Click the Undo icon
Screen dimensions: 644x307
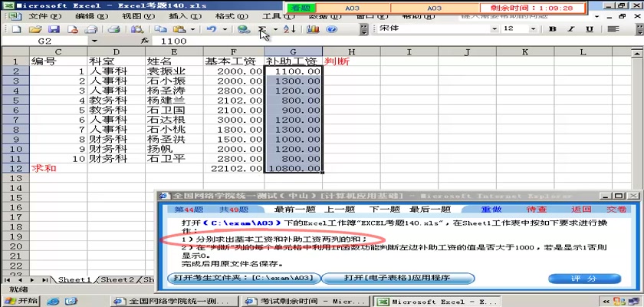click(x=212, y=29)
